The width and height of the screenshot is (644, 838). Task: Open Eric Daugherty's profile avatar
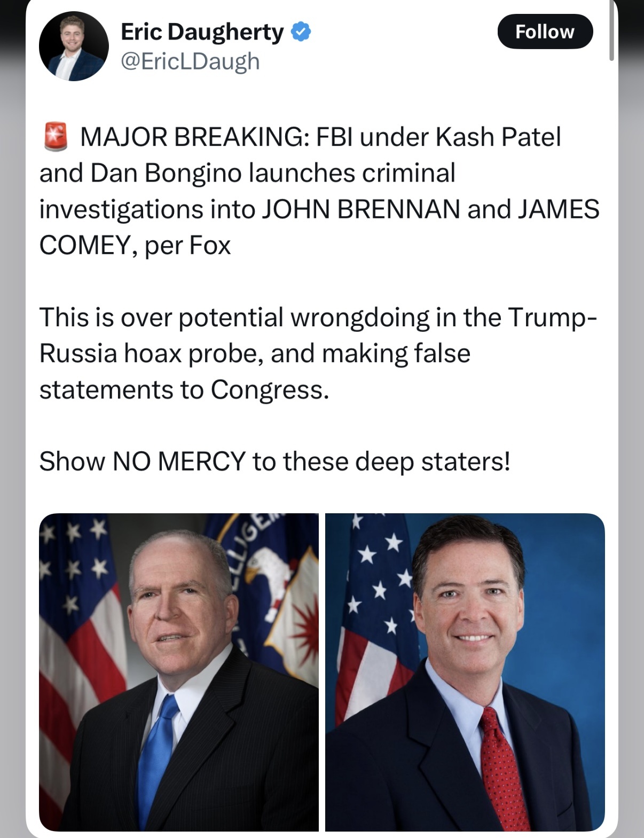click(74, 46)
